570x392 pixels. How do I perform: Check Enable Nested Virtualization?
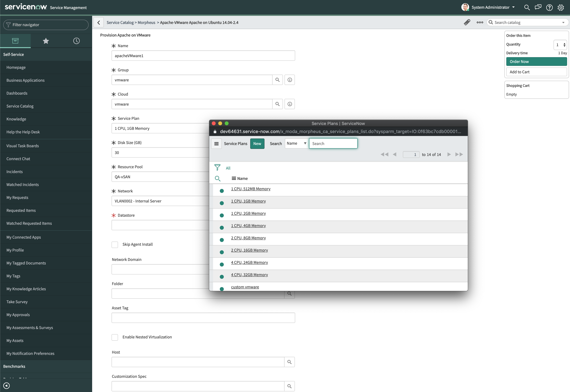(115, 337)
